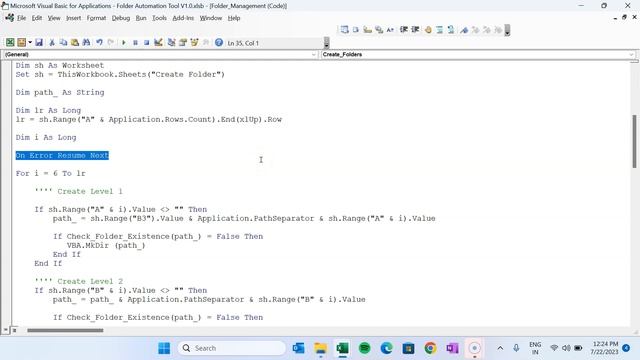
Task: Click the 'Create Level 2' comment
Action: click(78, 281)
